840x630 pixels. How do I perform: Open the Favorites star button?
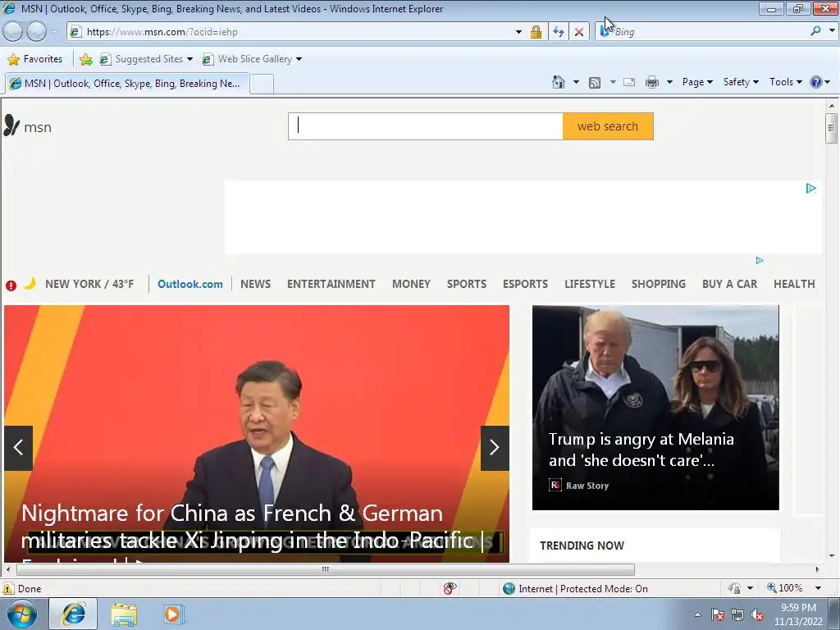[35, 59]
